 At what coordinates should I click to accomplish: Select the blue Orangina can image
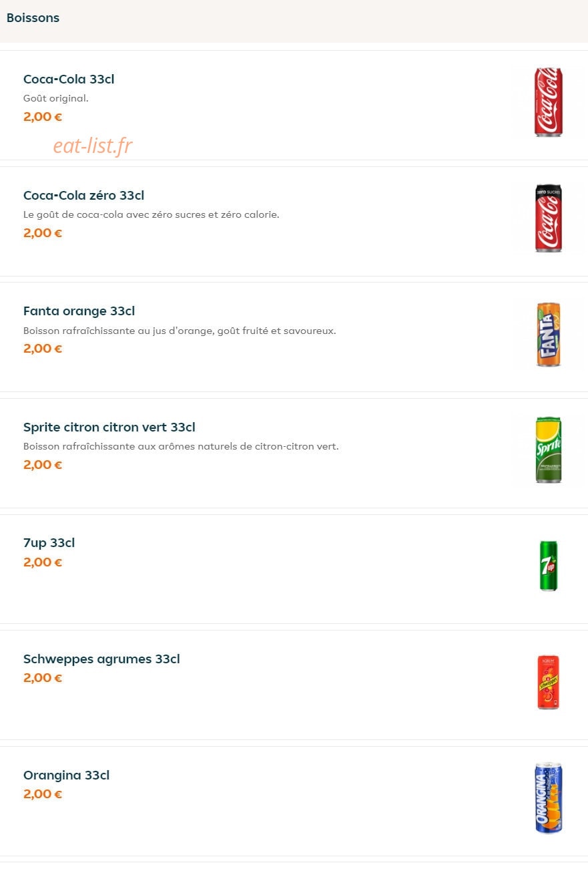(549, 798)
